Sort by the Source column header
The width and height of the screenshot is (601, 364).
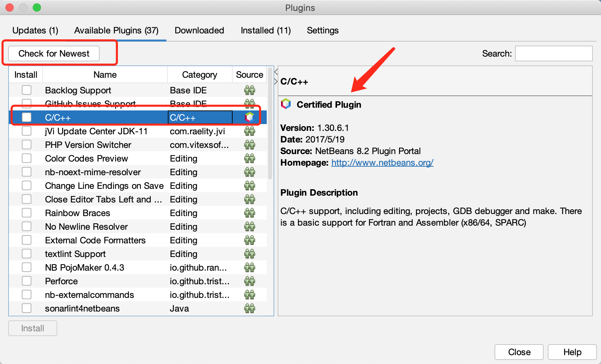(x=250, y=75)
